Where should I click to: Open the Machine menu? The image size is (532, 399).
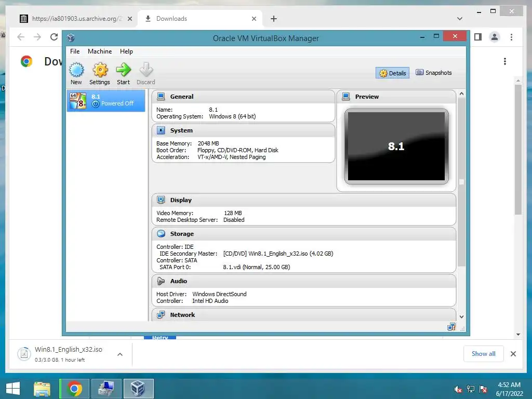click(100, 51)
